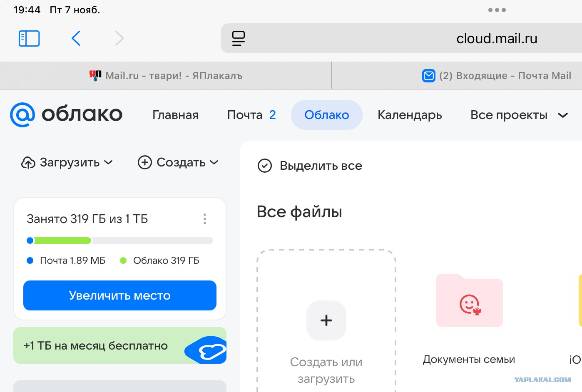
Task: Select the Облако nav item
Action: pos(327,115)
